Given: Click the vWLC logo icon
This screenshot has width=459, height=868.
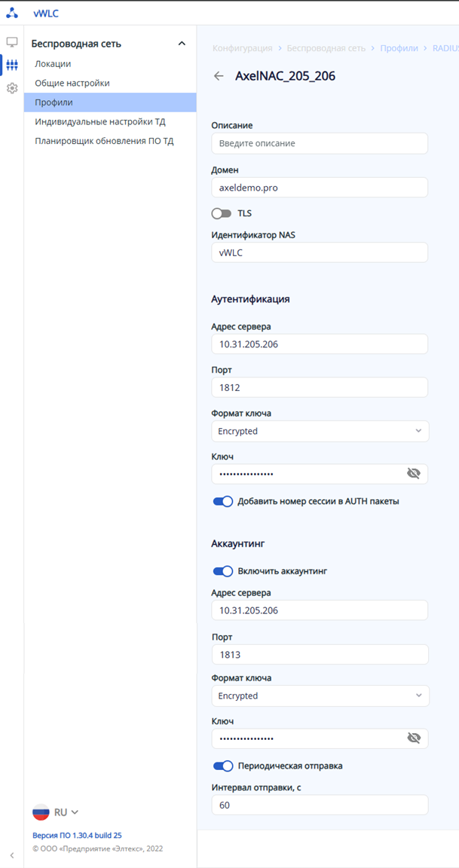Looking at the screenshot, I should [x=12, y=13].
